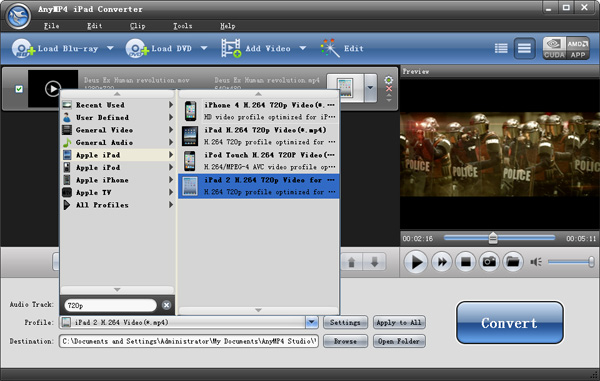
Task: Select General Audio category
Action: click(118, 142)
